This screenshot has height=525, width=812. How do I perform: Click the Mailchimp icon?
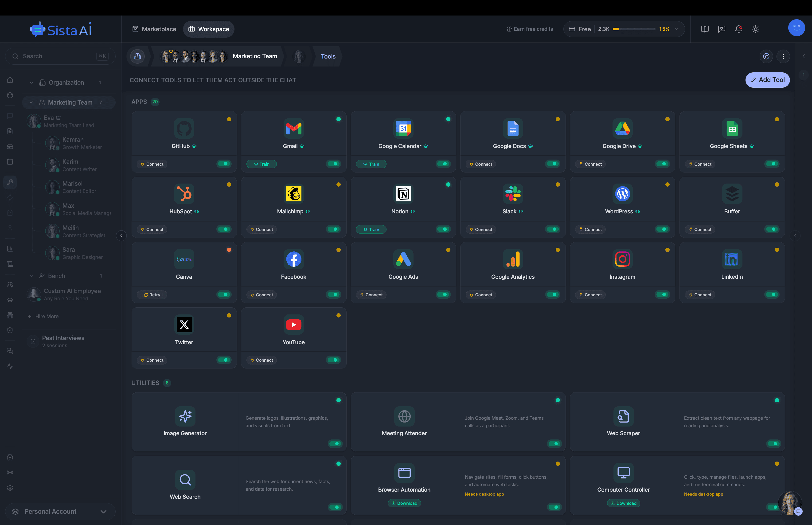tap(293, 194)
